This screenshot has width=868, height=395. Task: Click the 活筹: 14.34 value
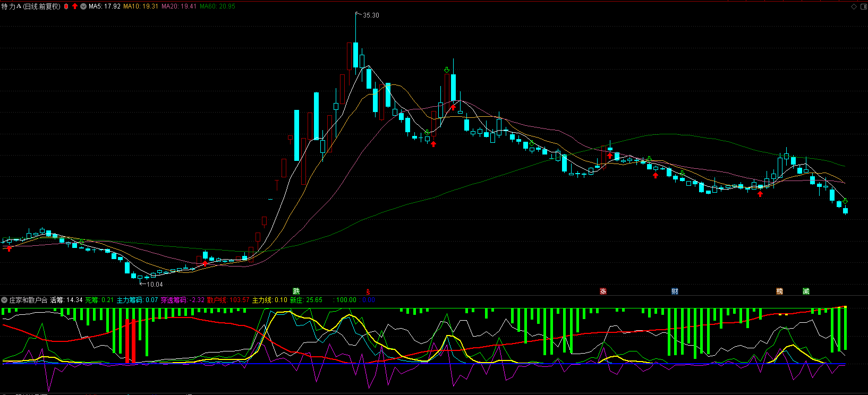click(x=66, y=300)
